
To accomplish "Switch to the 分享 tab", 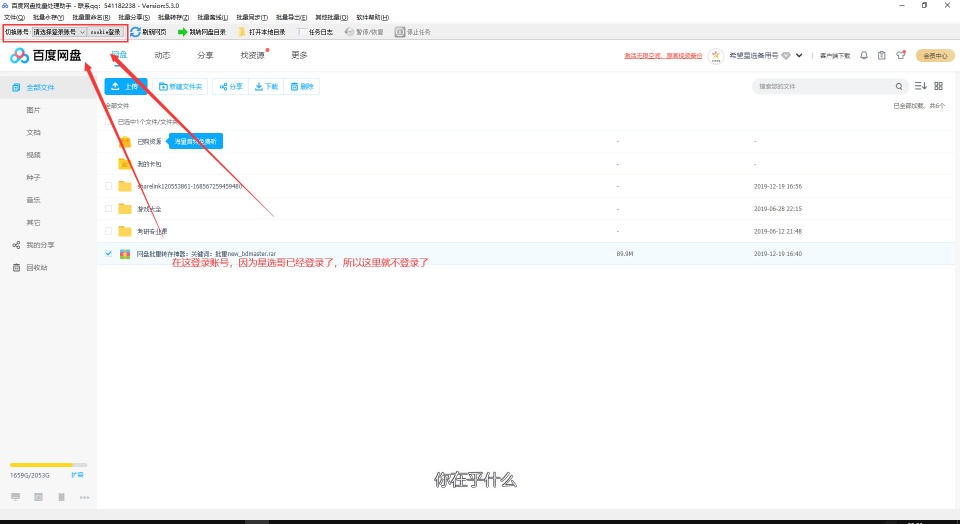I will click(x=205, y=55).
